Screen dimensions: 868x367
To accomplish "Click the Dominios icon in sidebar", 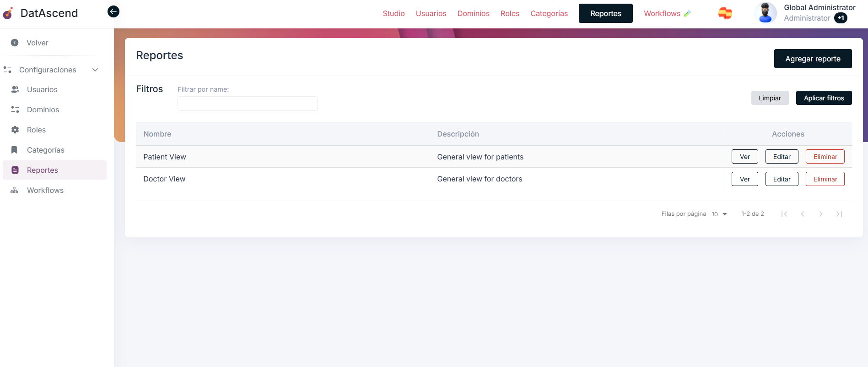I will (x=15, y=110).
